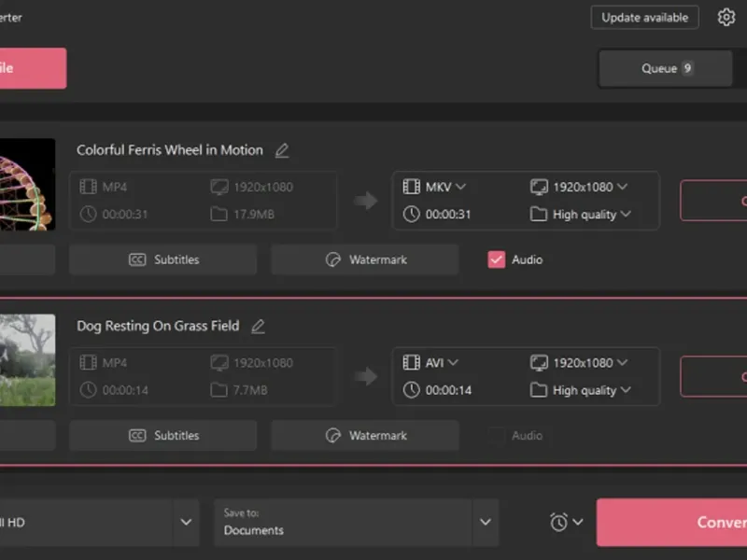Open the Save to Documents dropdown

(x=485, y=522)
